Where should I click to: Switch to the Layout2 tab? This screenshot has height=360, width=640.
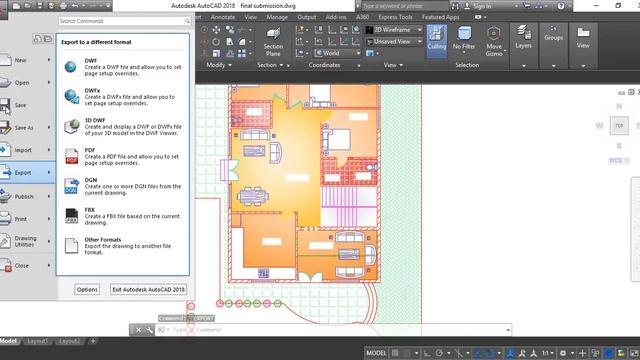tap(69, 341)
